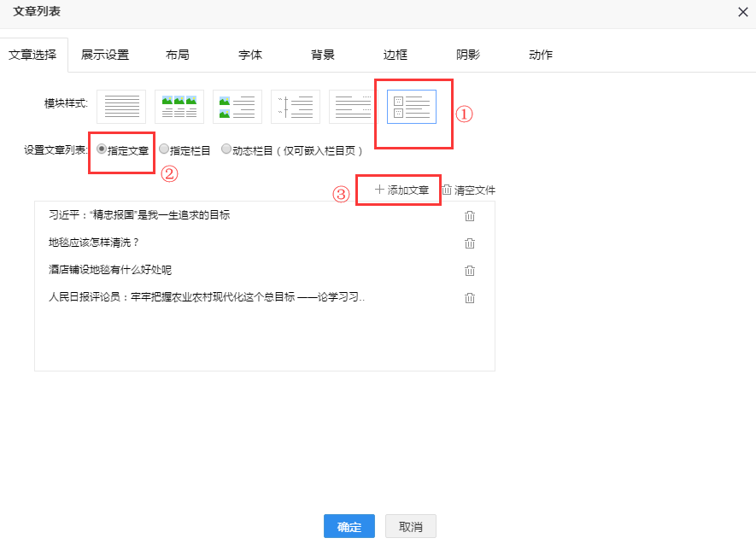The height and width of the screenshot is (544, 756).
Task: Open the 字体 tab
Action: coord(250,55)
